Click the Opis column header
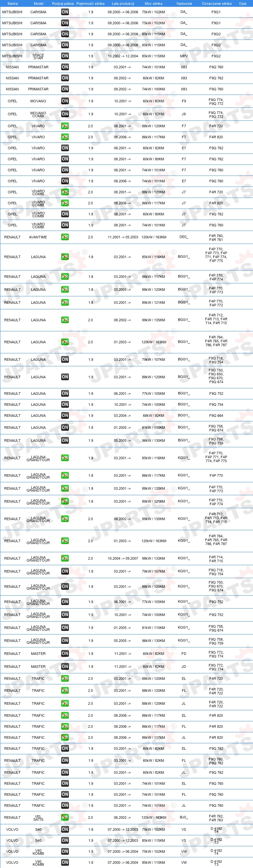Screen dimensions: 253x868 point(243,3)
